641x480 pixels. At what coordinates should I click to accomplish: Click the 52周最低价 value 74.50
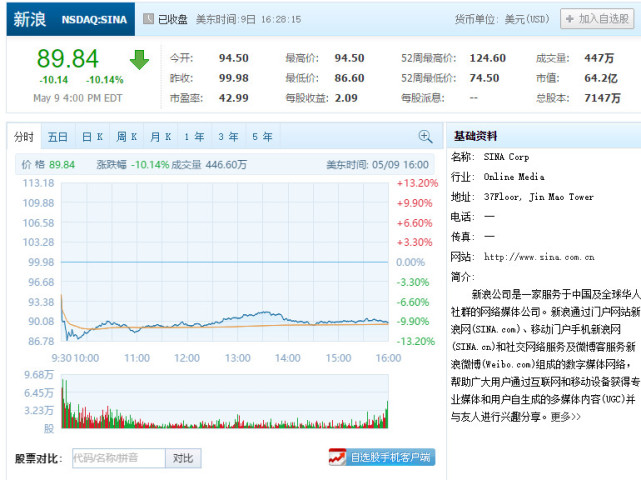484,78
